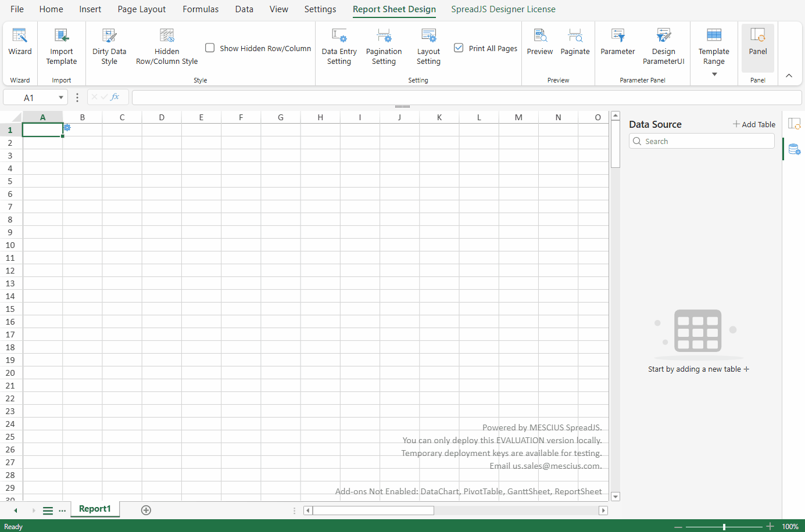Enable Show Hidden Row/Column checkbox
This screenshot has width=805, height=532.
click(x=210, y=48)
